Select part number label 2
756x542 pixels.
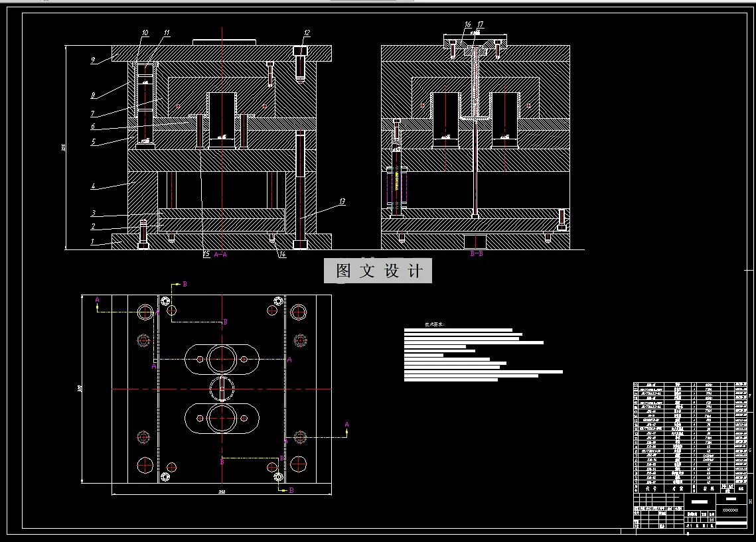tap(93, 226)
